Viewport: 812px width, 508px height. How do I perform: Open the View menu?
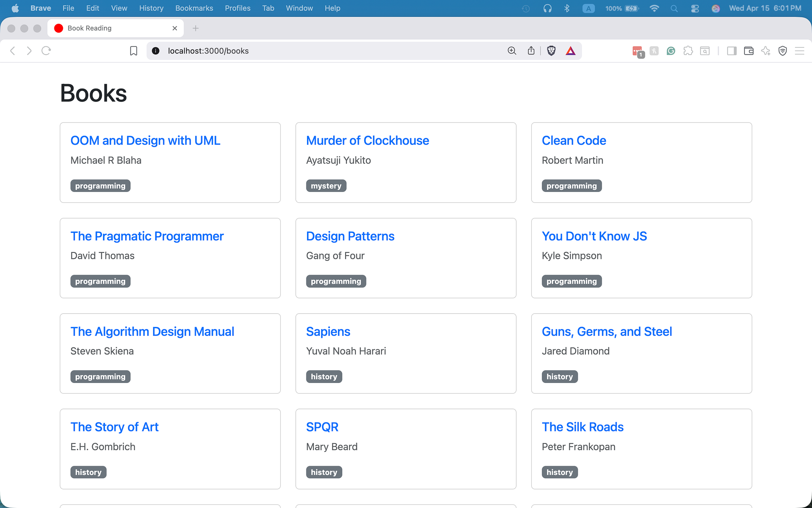click(119, 8)
